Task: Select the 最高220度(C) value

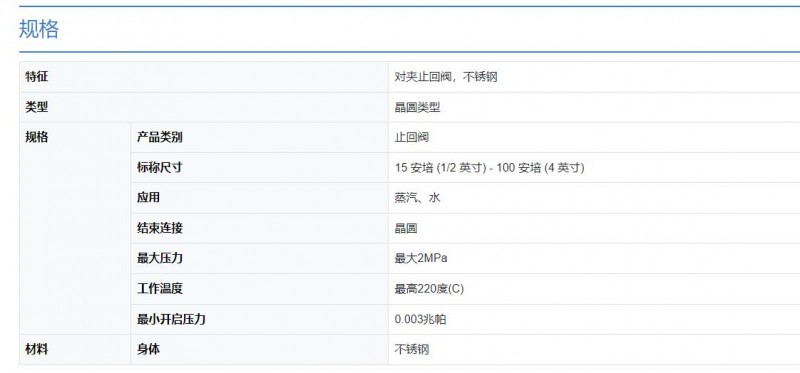Action: pyautogui.click(x=429, y=289)
